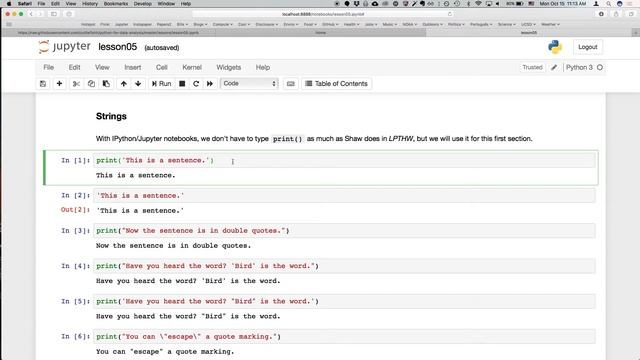
Task: Rename notebook by clicking lesson05 title
Action: pyautogui.click(x=118, y=47)
